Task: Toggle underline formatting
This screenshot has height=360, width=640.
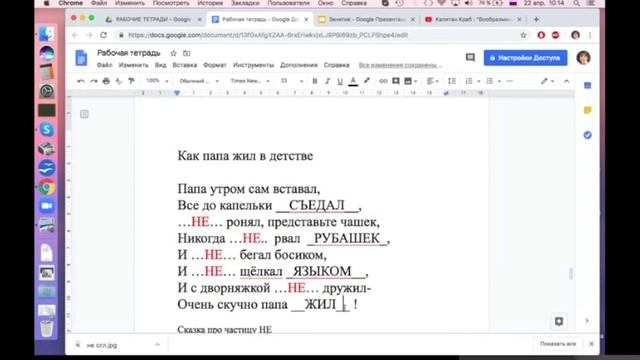Action: tap(340, 81)
